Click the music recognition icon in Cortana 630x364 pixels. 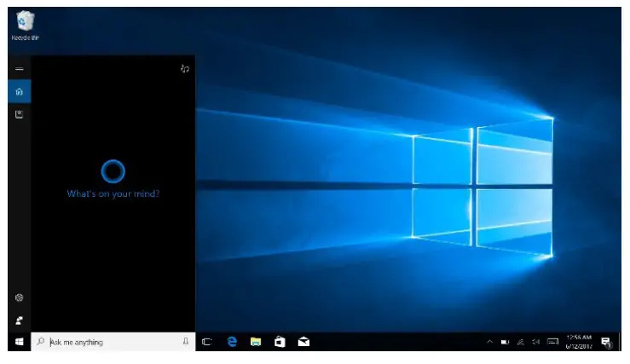coord(185,69)
